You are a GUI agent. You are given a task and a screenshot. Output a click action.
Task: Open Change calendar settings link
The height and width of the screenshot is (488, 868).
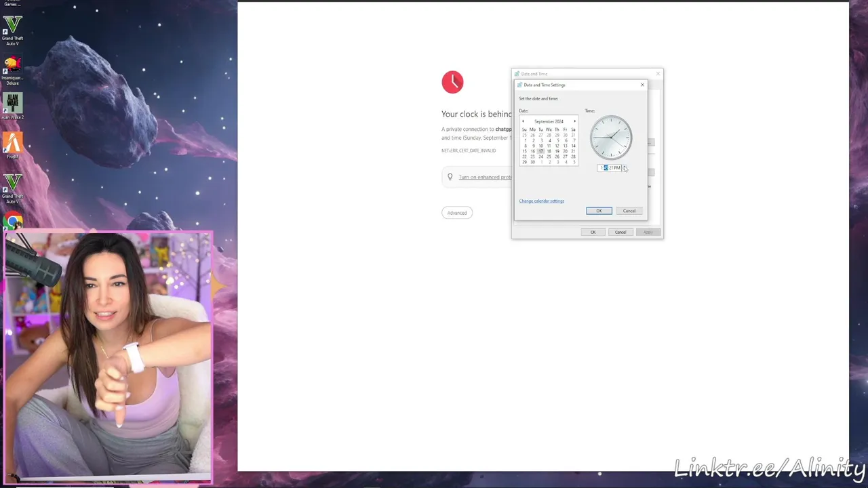(x=541, y=201)
